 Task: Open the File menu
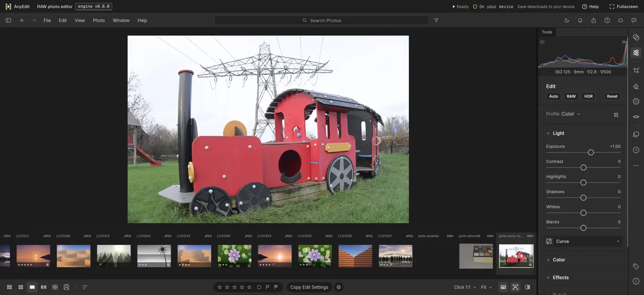click(x=47, y=20)
